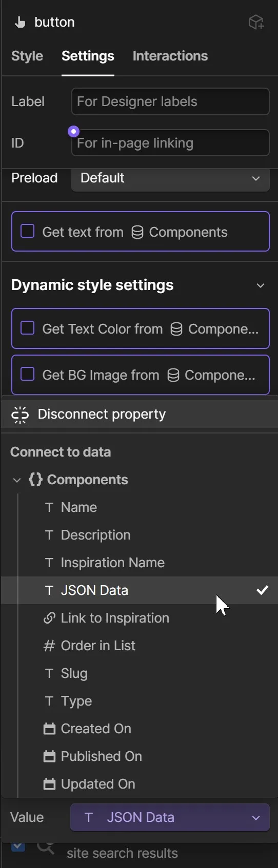The image size is (278, 868).
Task: Open the Preload Default dropdown
Action: click(170, 178)
